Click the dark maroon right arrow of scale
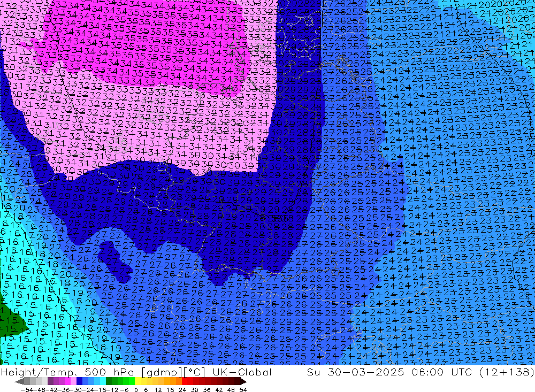The height and width of the screenshot is (392, 535). [243, 381]
